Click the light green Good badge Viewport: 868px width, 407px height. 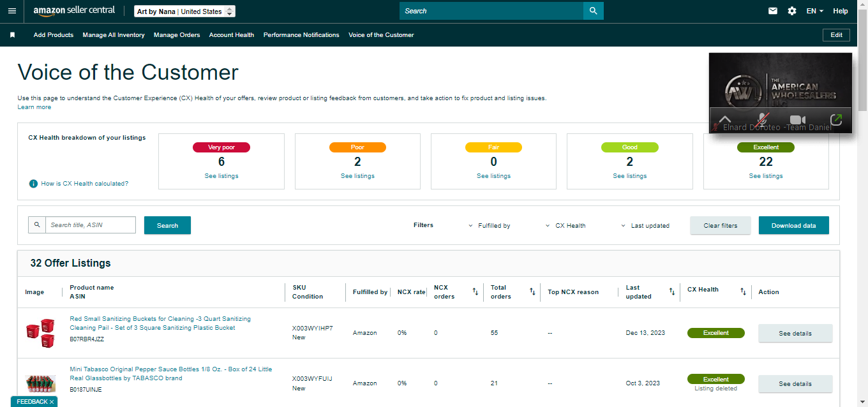[x=630, y=147]
